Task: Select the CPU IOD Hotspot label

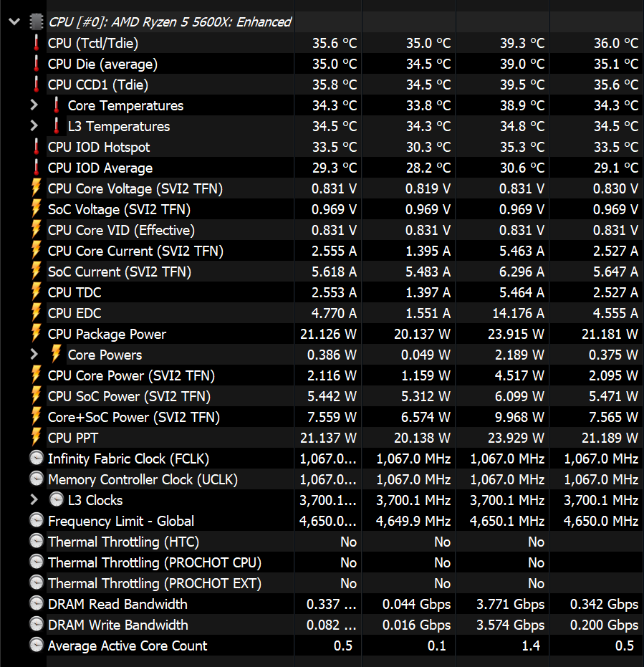Action: (x=99, y=147)
